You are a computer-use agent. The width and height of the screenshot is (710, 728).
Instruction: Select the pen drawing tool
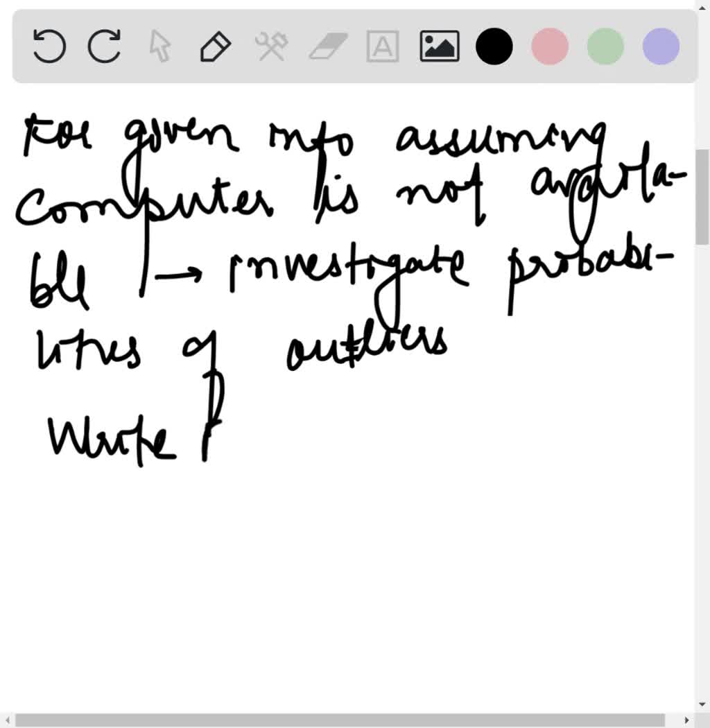pos(216,46)
